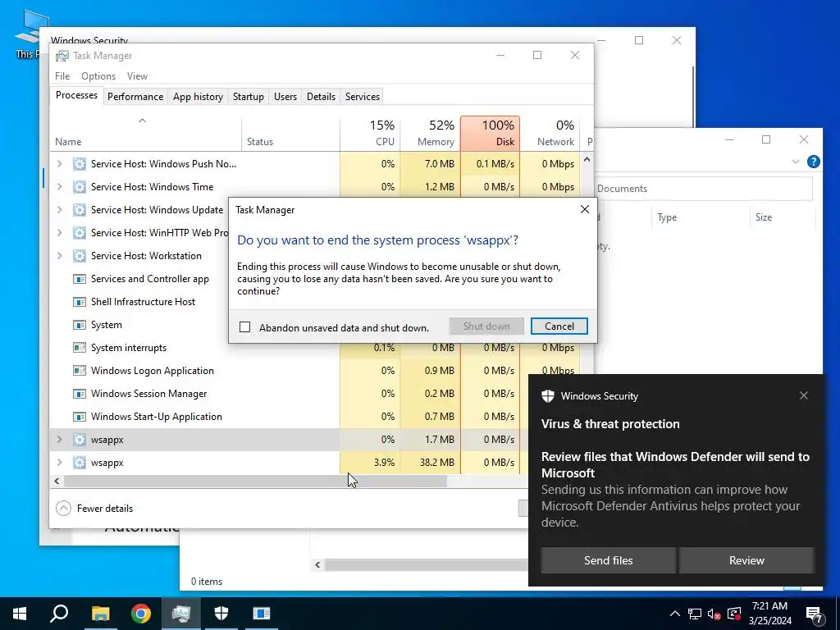Open help in the File Explorer window
Screen dimensions: 840x630
tap(813, 162)
